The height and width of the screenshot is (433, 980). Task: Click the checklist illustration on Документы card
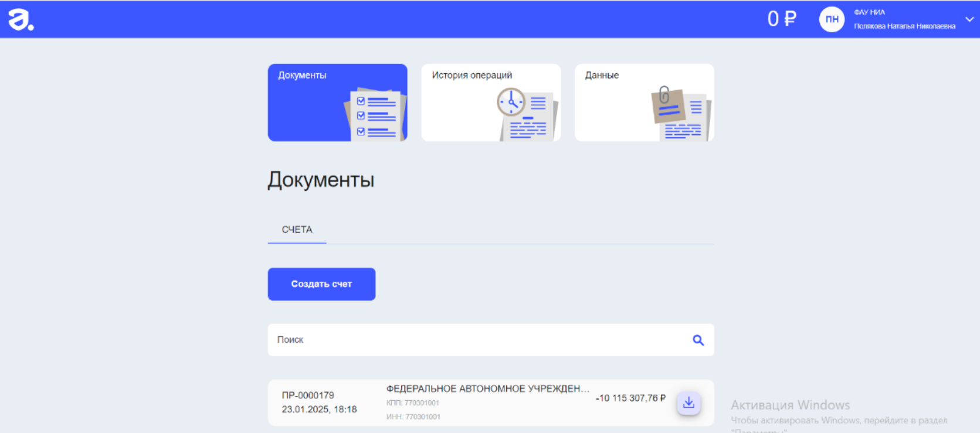(377, 115)
